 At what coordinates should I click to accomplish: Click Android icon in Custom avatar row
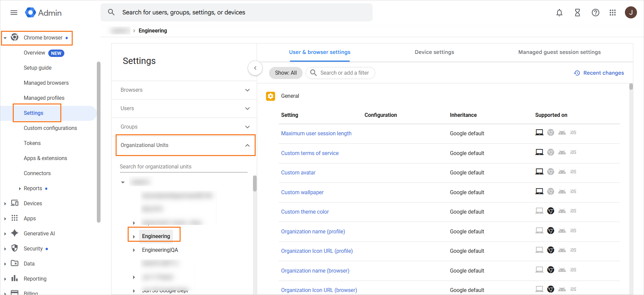(562, 172)
